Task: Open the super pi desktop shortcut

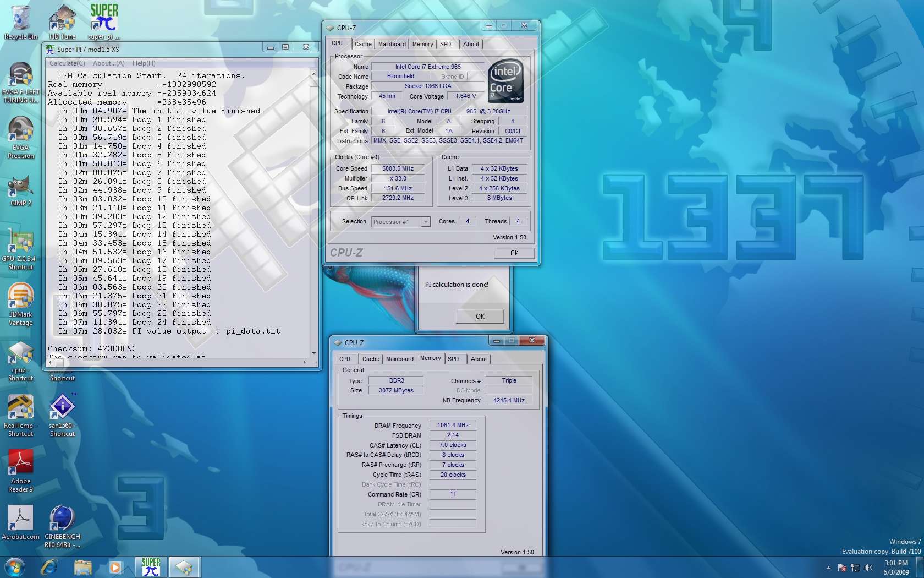Action: coord(104,22)
